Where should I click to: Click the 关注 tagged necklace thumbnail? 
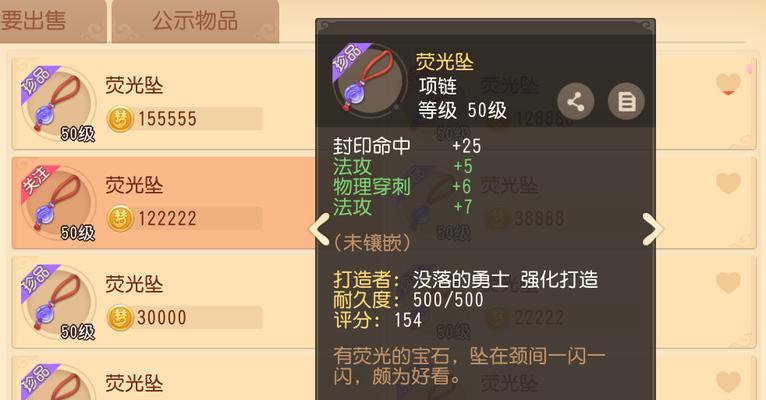(x=59, y=203)
